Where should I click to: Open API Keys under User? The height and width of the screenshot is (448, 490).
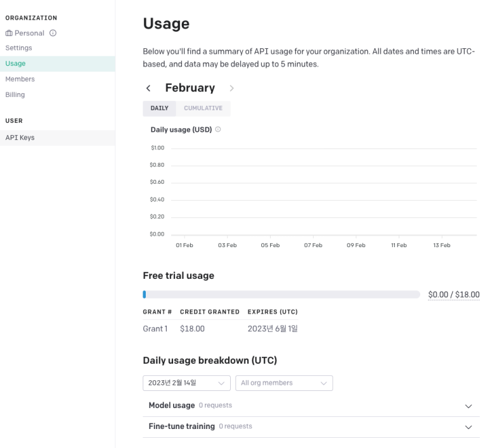coord(58,138)
